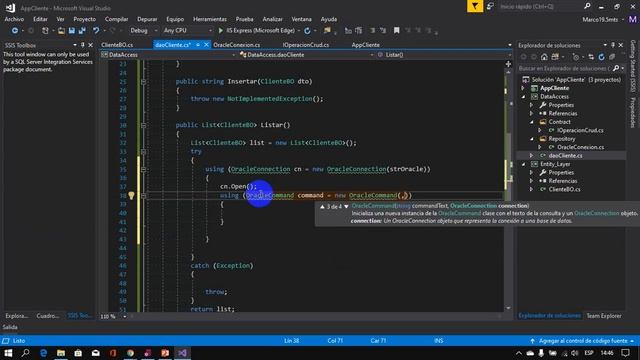The image size is (640, 360).
Task: Switch to OracleConexion.cs tab
Action: [237, 45]
